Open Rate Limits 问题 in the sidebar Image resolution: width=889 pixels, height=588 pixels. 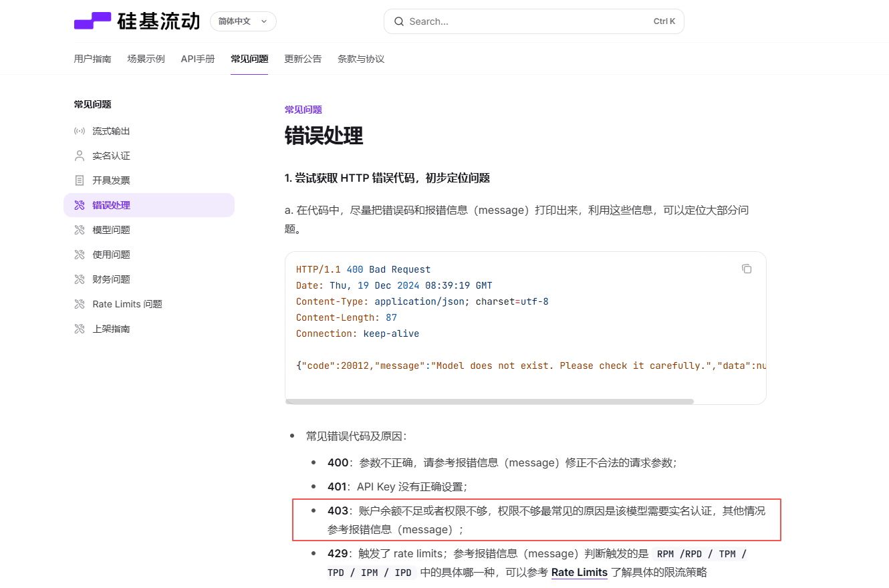149,304
